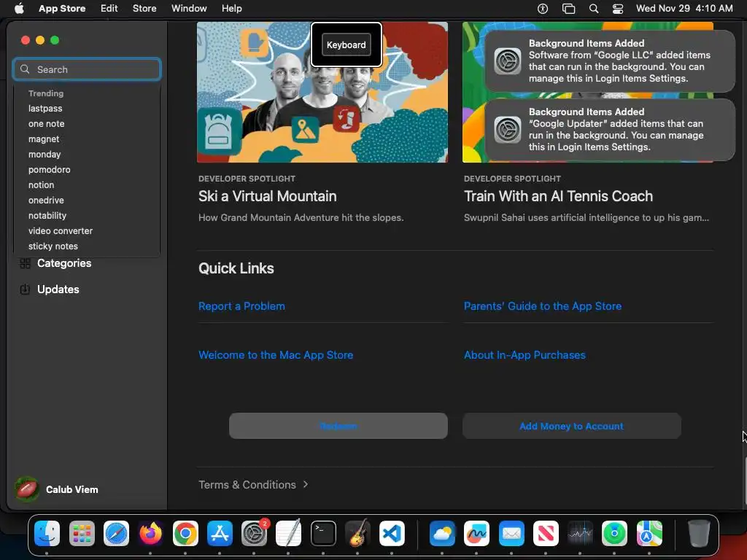The width and height of the screenshot is (747, 560).
Task: Click the Updates icon in the sidebar
Action: 25,289
